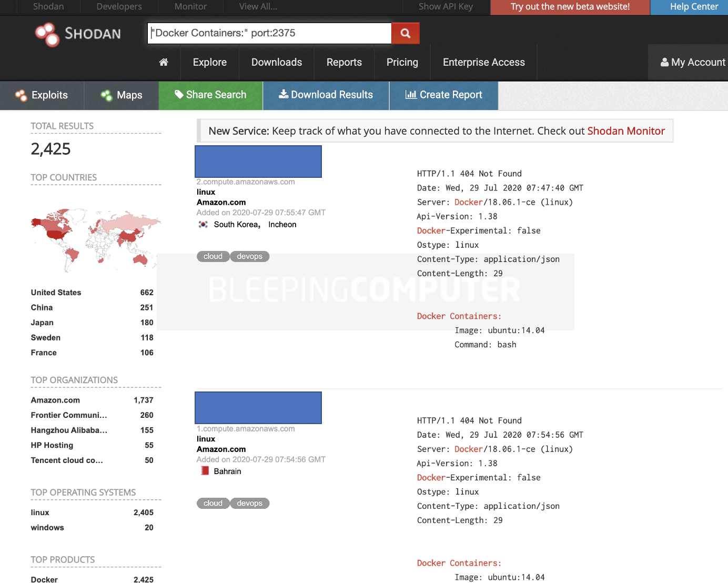This screenshot has width=728, height=583.
Task: Click the My Account user icon
Action: [x=665, y=62]
